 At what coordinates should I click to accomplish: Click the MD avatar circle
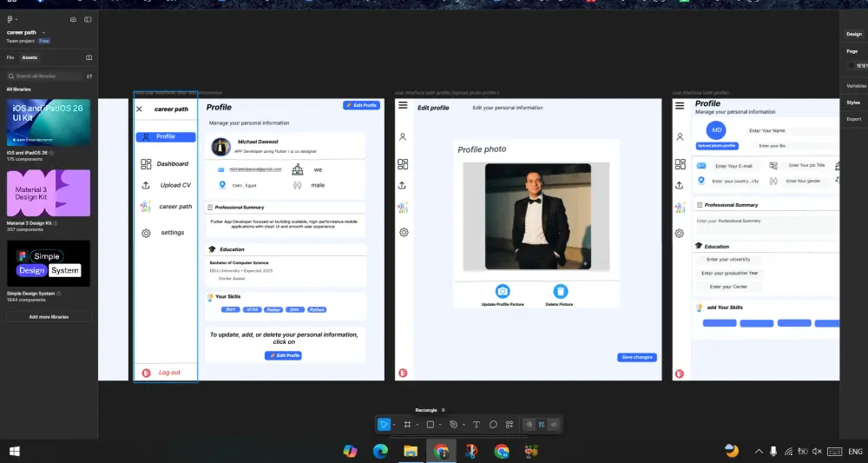pos(716,130)
